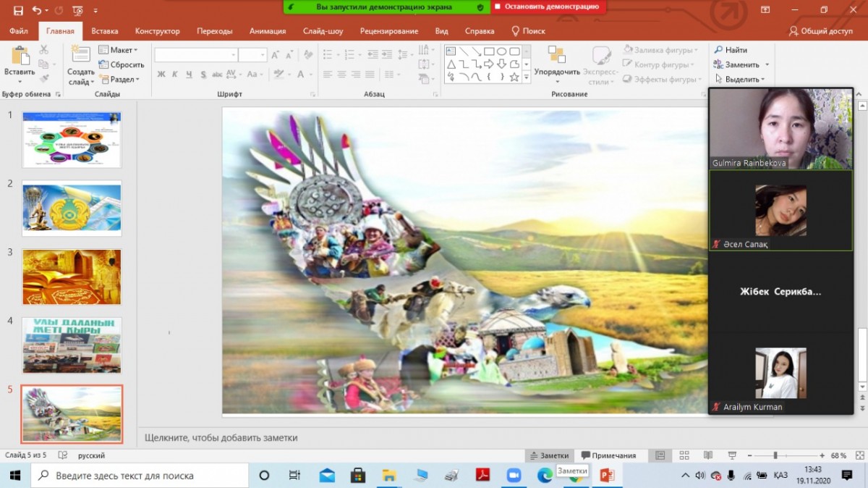Click the Найти find button

tap(731, 50)
